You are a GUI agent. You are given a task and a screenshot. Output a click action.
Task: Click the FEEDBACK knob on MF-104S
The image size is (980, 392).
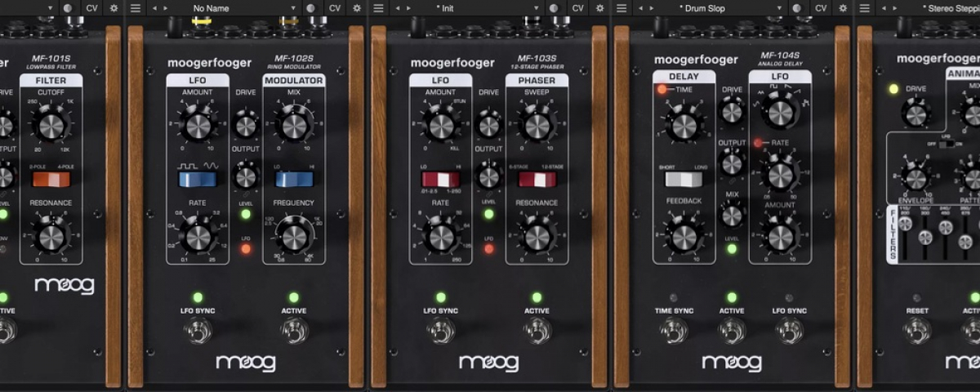pyautogui.click(x=684, y=237)
